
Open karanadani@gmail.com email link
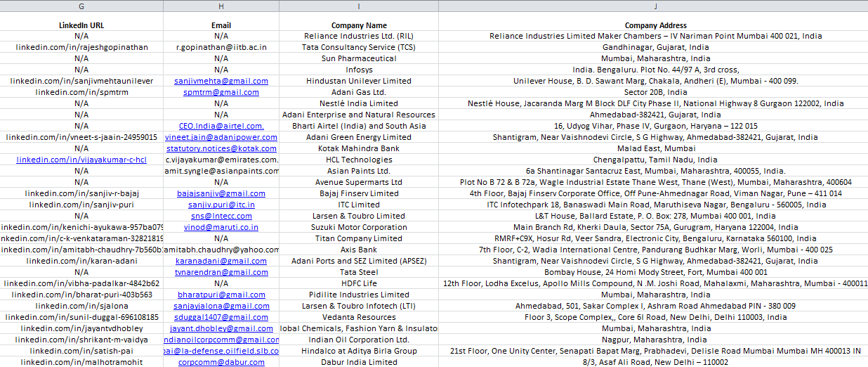(x=221, y=261)
